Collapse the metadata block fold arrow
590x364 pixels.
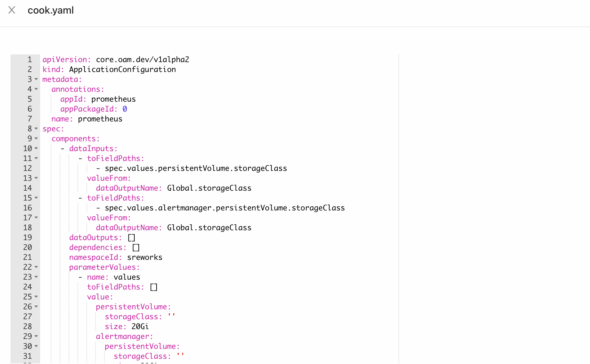tap(36, 79)
